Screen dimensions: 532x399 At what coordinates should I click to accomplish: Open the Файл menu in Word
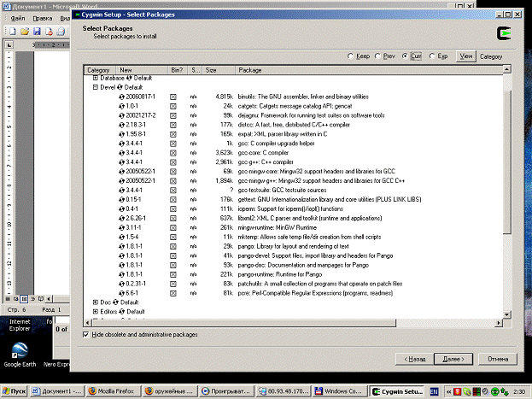click(18, 18)
